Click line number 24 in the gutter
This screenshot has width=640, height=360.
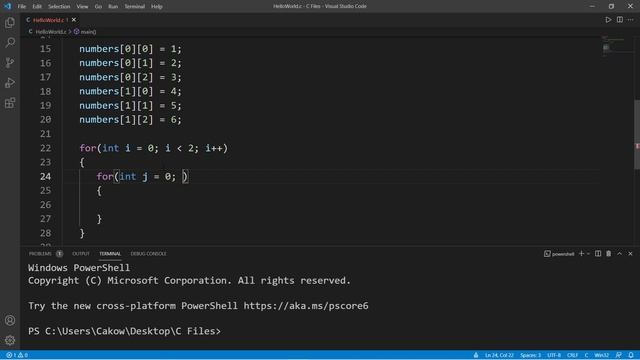tap(45, 176)
